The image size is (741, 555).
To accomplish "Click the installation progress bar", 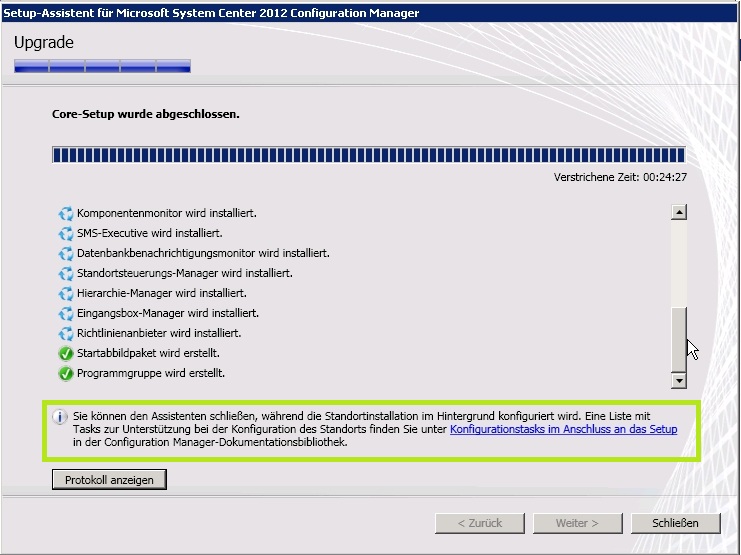I will click(368, 155).
